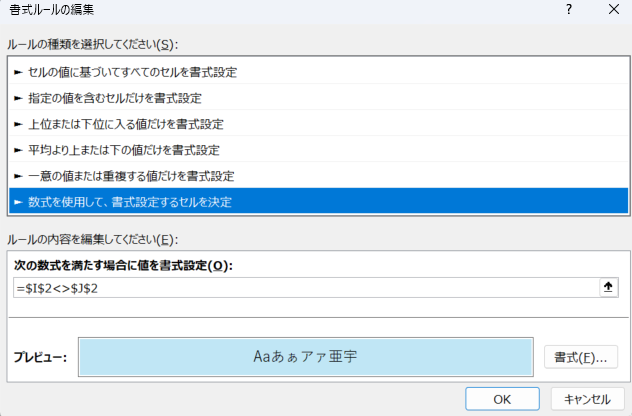
Task: Click the light blue preview swatch
Action: pos(305,356)
